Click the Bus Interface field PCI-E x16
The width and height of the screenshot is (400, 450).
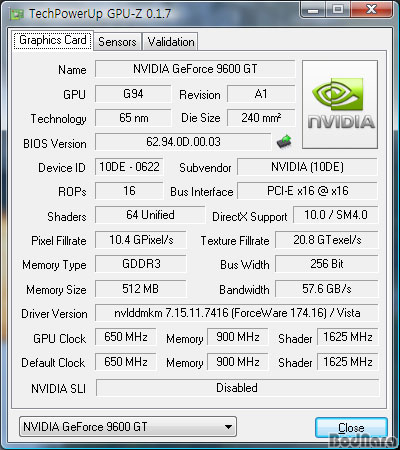tap(307, 191)
